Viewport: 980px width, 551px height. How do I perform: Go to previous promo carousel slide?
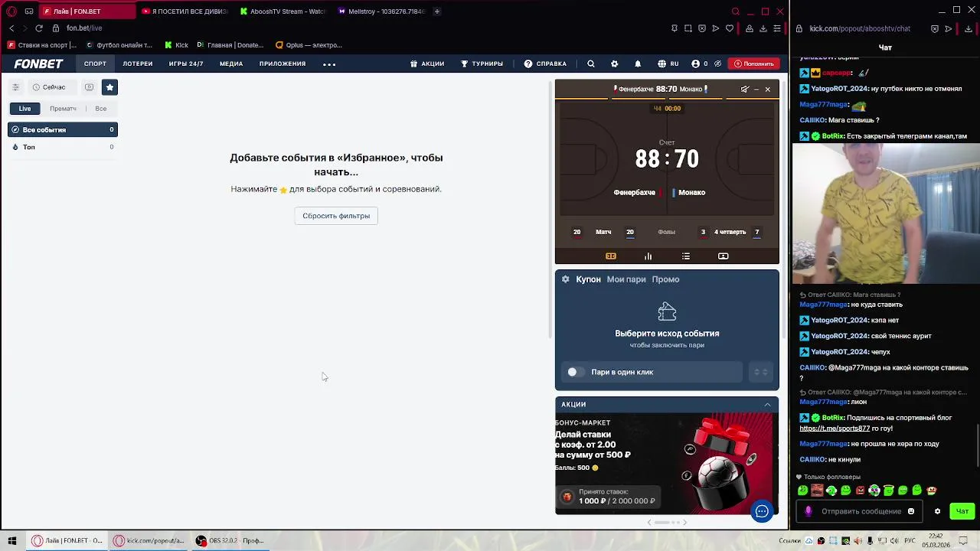tap(649, 523)
